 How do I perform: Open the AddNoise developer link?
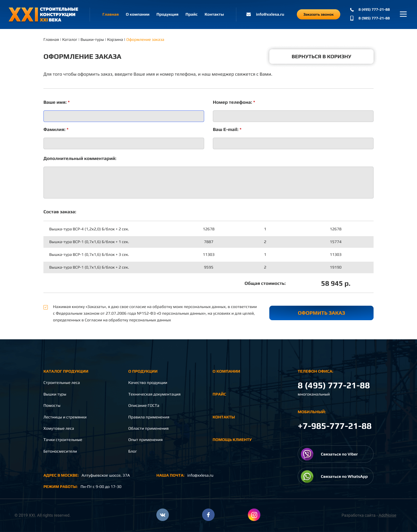pos(387,515)
